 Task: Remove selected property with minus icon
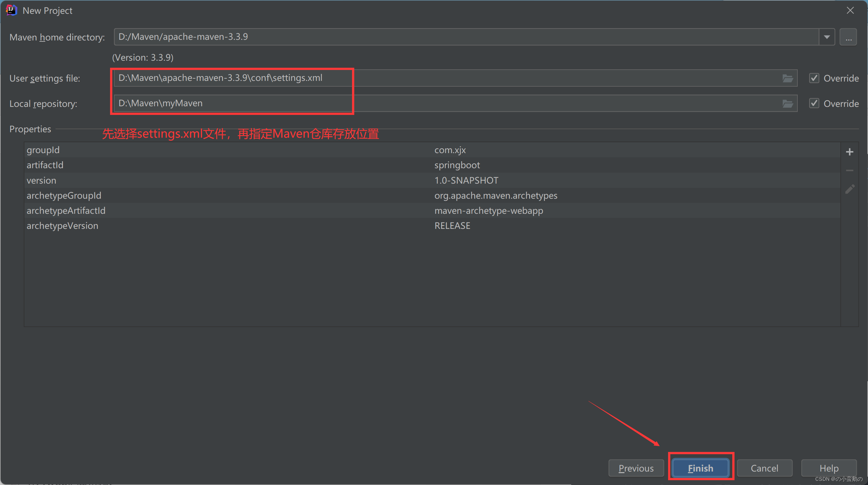849,170
